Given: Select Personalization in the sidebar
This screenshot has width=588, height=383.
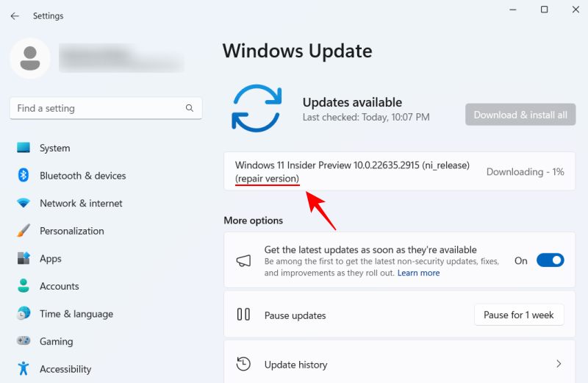Looking at the screenshot, I should [x=72, y=231].
